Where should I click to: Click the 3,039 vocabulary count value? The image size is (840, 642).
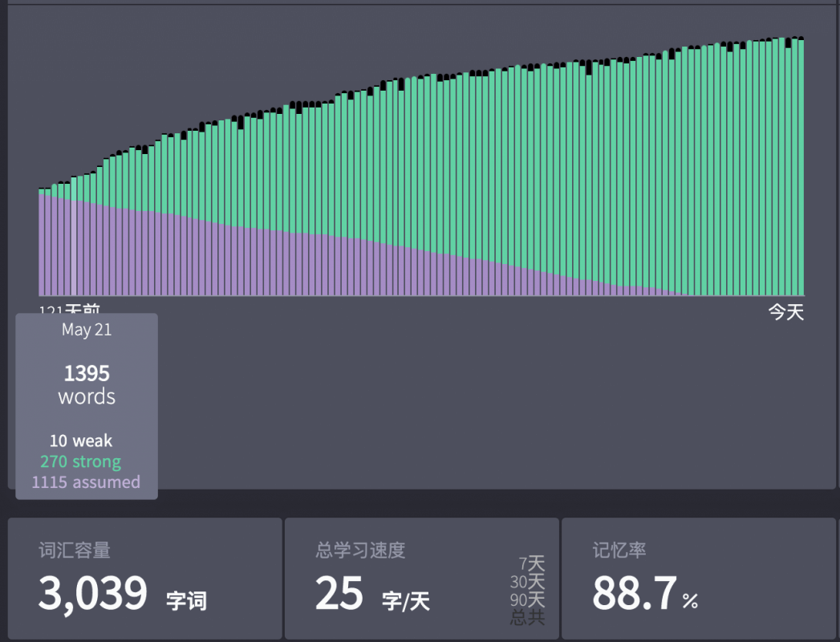93,593
